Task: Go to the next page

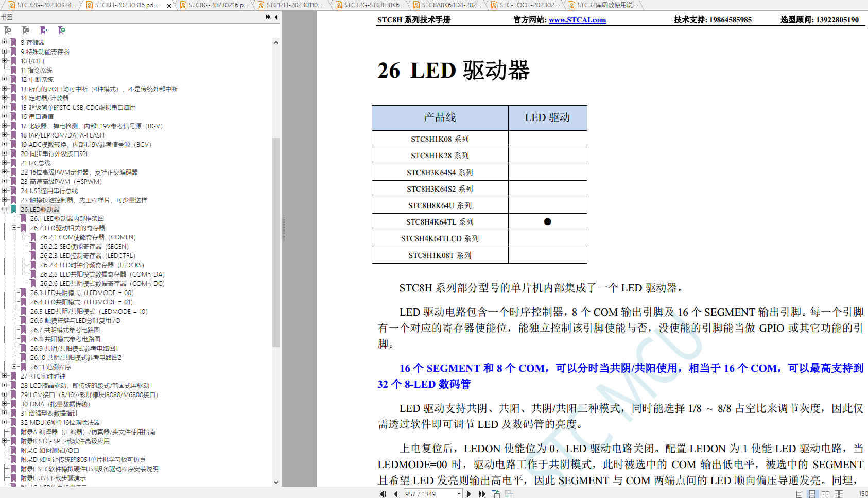Action: pos(469,494)
